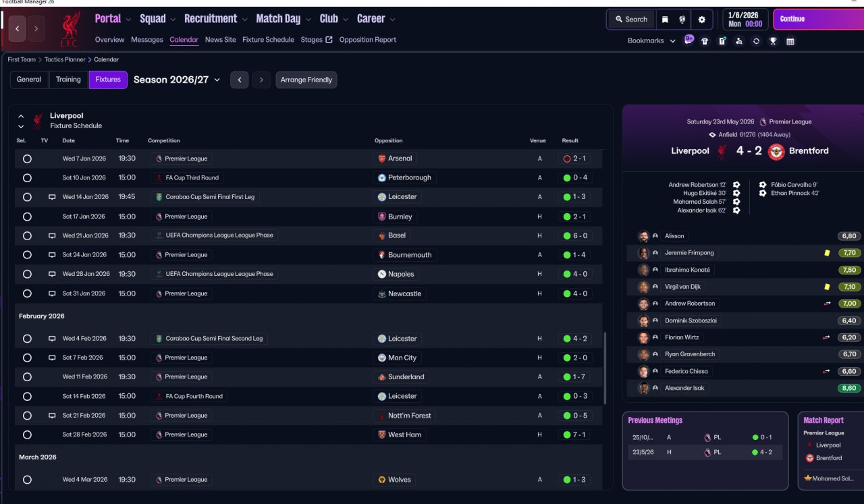864x504 pixels.
Task: Click the Liverpool L.F.C. club crest
Action: 70,29
